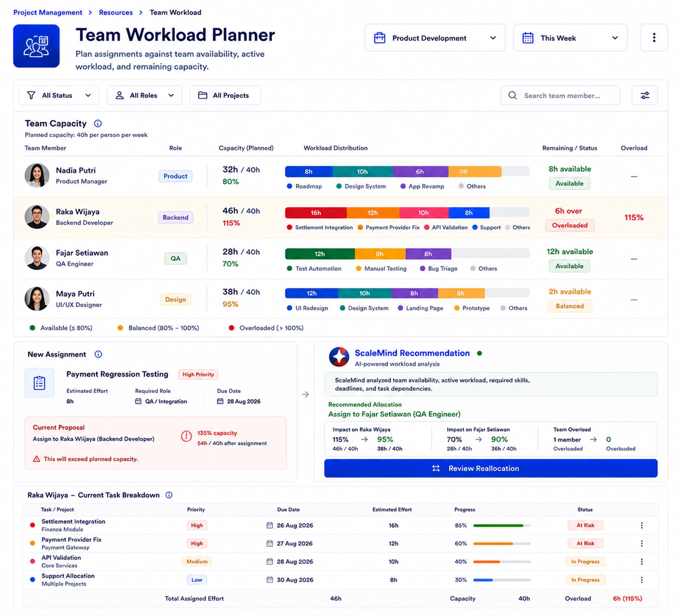The width and height of the screenshot is (682, 616).
Task: Open the This Week period dropdown
Action: (570, 38)
